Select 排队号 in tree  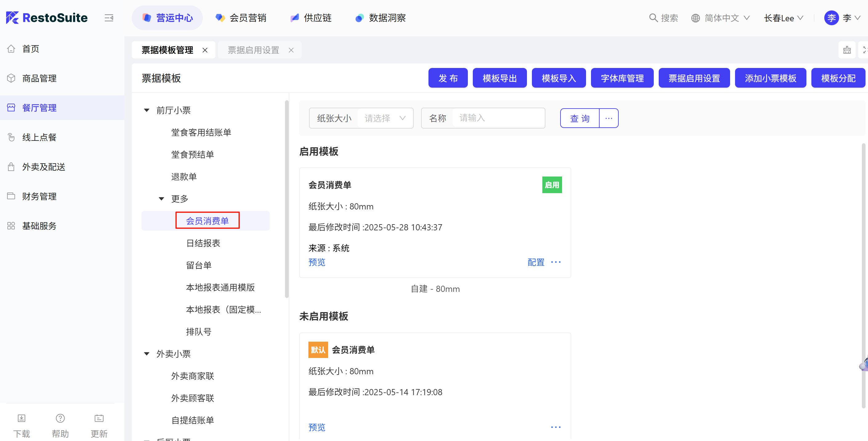point(199,332)
